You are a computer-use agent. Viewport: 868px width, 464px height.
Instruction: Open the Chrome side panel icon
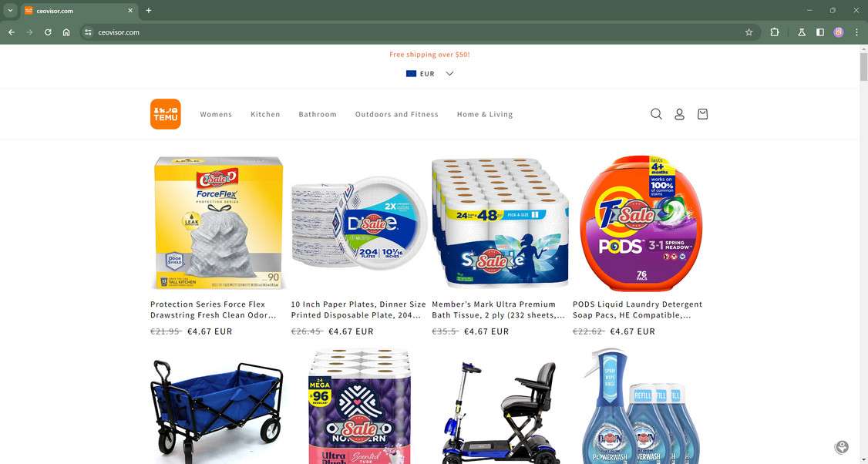click(820, 32)
